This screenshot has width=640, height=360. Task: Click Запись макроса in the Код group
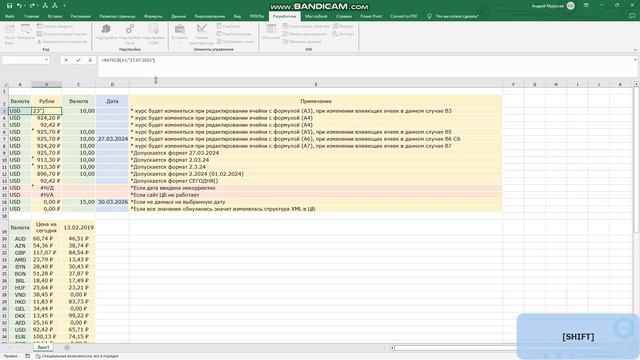tap(55, 26)
